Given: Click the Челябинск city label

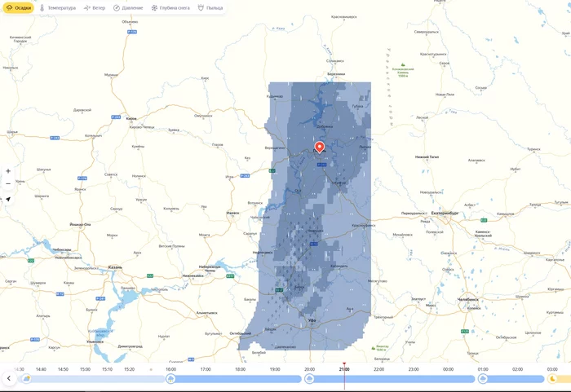Looking at the screenshot, I should 468,300.
